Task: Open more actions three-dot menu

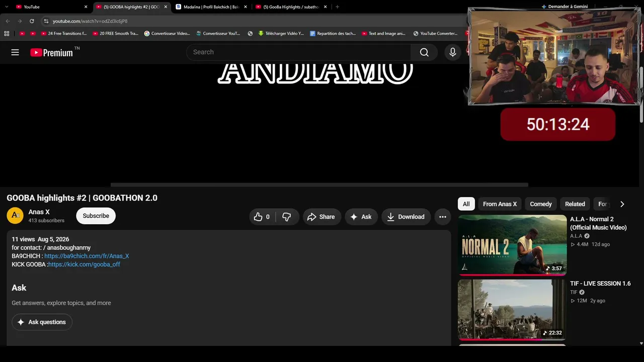Action: click(x=443, y=217)
